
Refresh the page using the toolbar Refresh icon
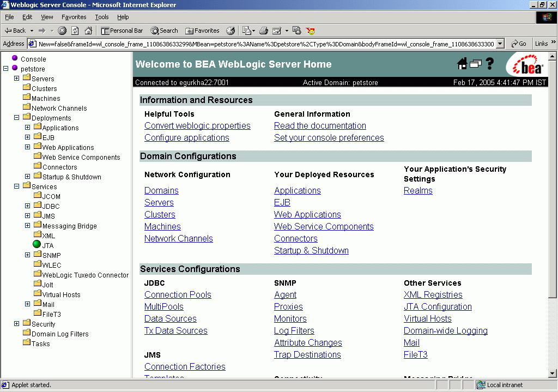pos(75,31)
